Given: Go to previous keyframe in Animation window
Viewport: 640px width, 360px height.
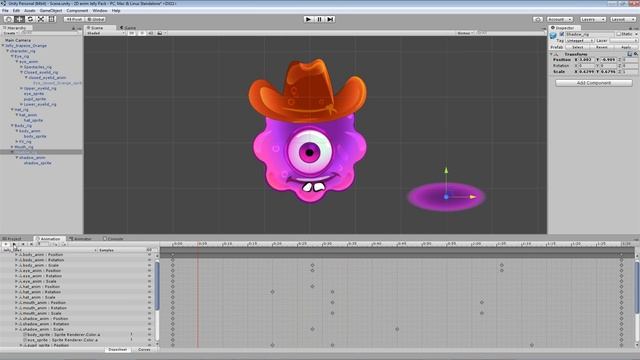Looking at the screenshot, I should (23, 244).
